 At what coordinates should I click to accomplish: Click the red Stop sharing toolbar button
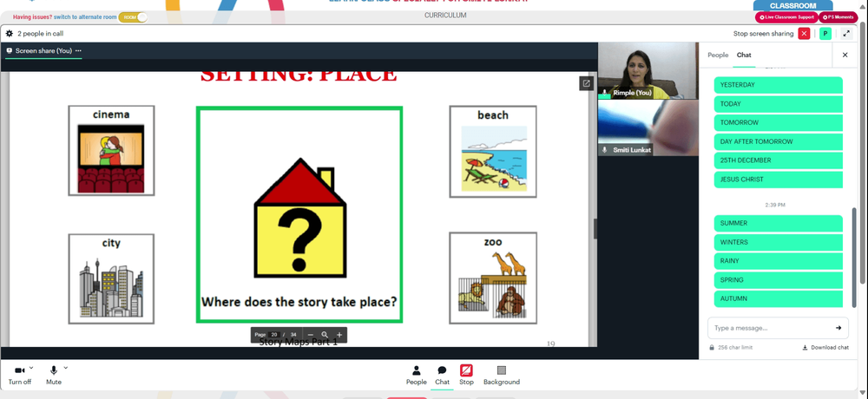click(x=466, y=375)
